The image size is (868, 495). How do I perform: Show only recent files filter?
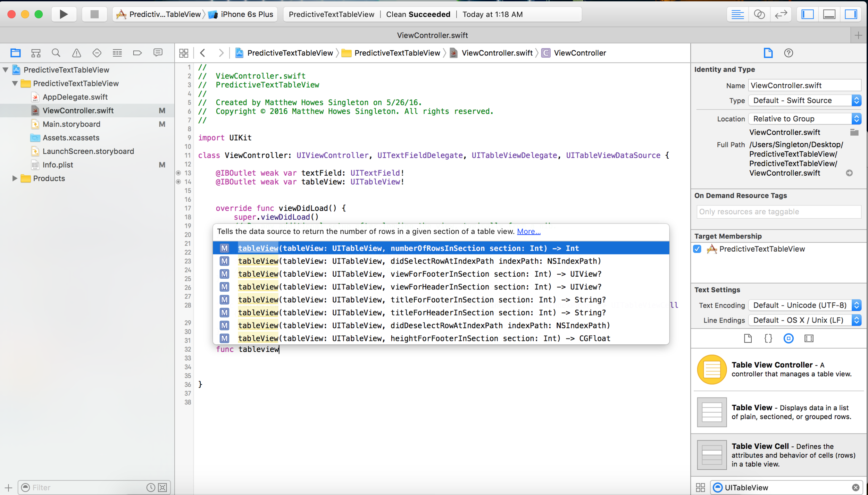[x=150, y=487]
